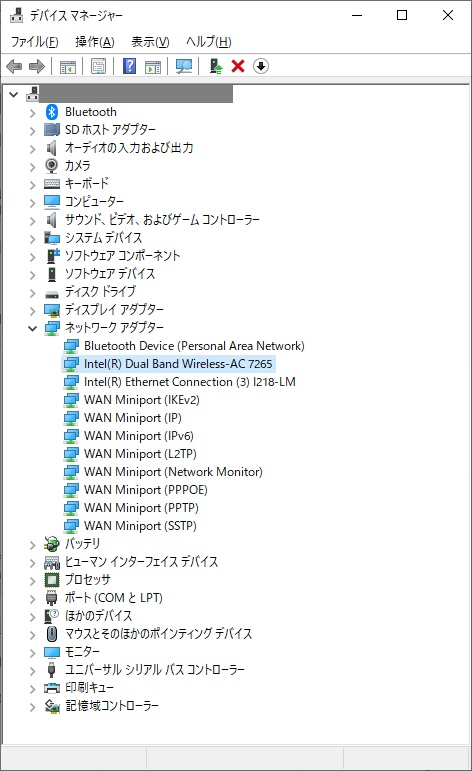Expand the システム デバイス category

coord(32,239)
